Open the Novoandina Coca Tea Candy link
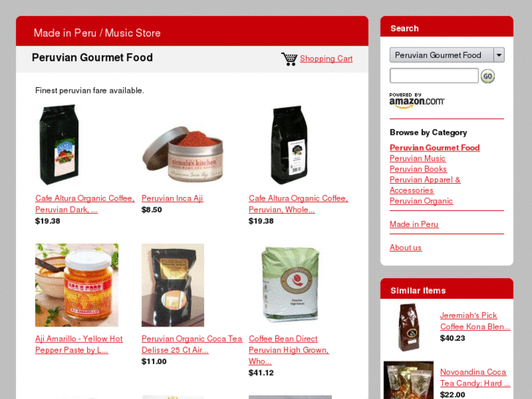Image resolution: width=532 pixels, height=399 pixels. pyautogui.click(x=475, y=378)
